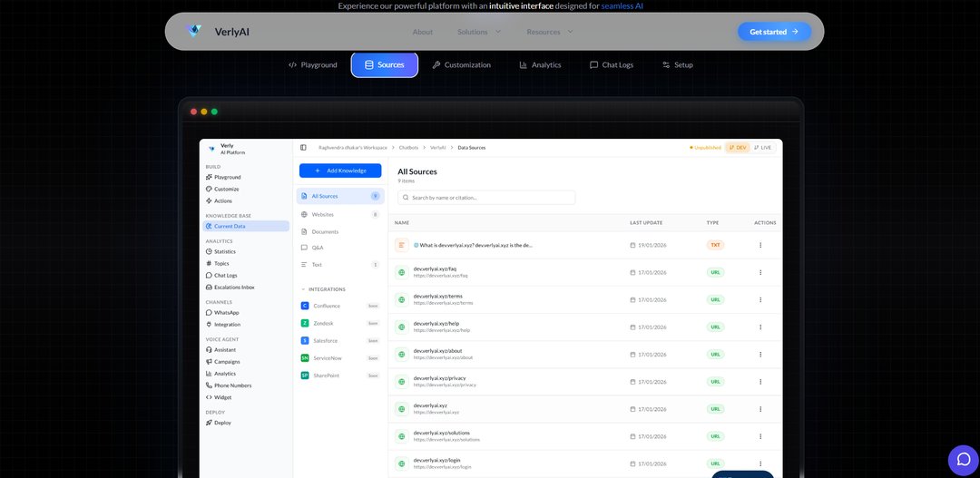Image resolution: width=980 pixels, height=478 pixels.
Task: Switch to the Analytics tab
Action: click(x=540, y=65)
